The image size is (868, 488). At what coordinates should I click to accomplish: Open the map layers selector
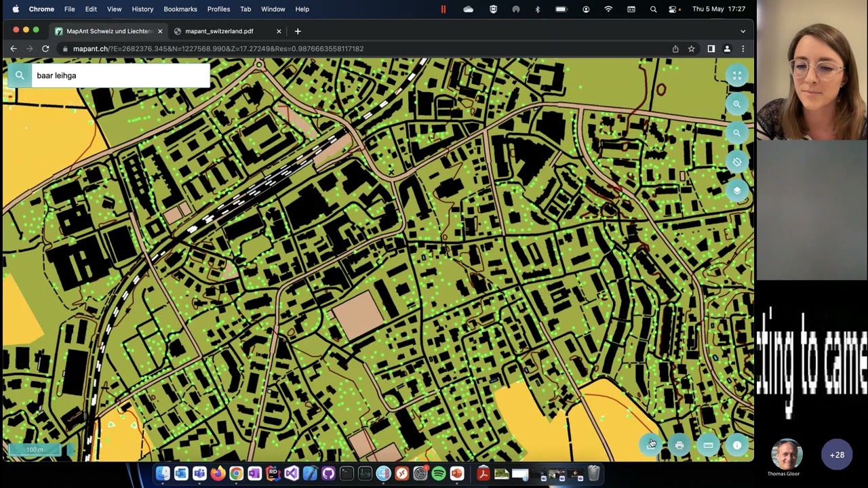point(737,190)
